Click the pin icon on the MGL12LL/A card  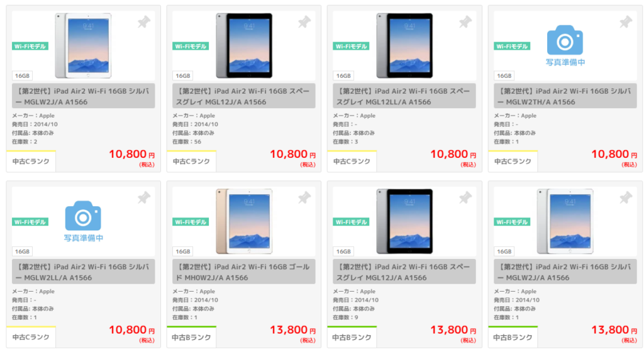(465, 23)
